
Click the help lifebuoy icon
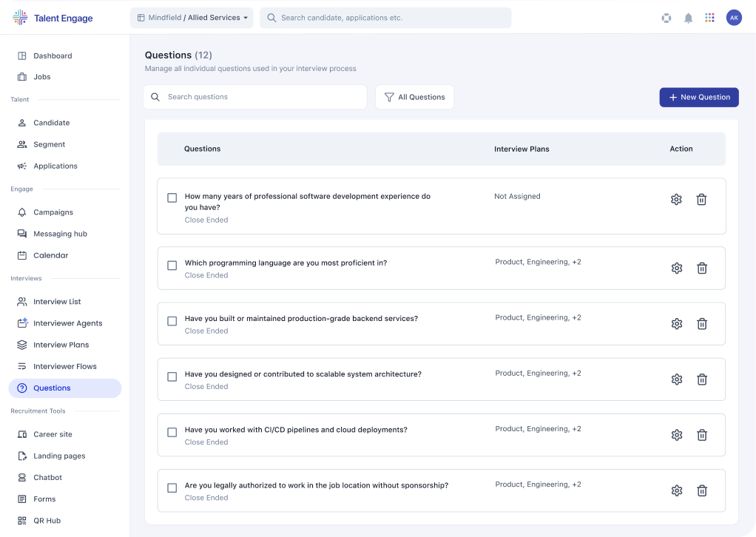(x=666, y=18)
